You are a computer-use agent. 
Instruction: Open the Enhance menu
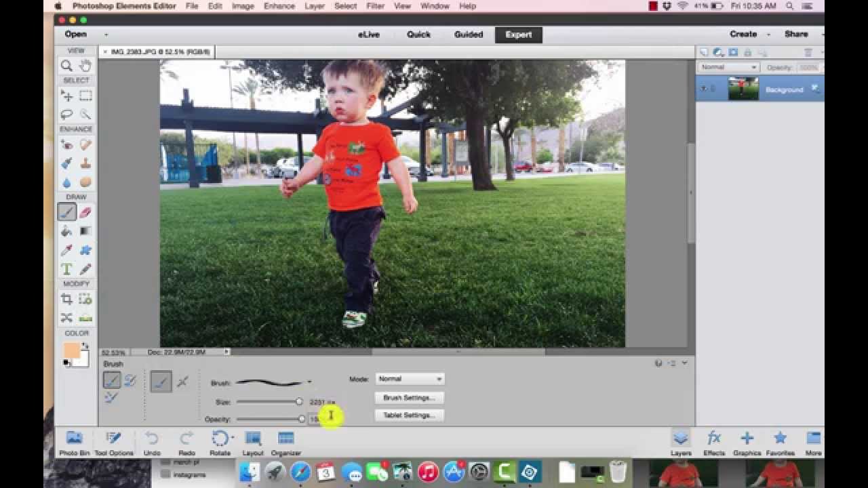click(x=279, y=6)
